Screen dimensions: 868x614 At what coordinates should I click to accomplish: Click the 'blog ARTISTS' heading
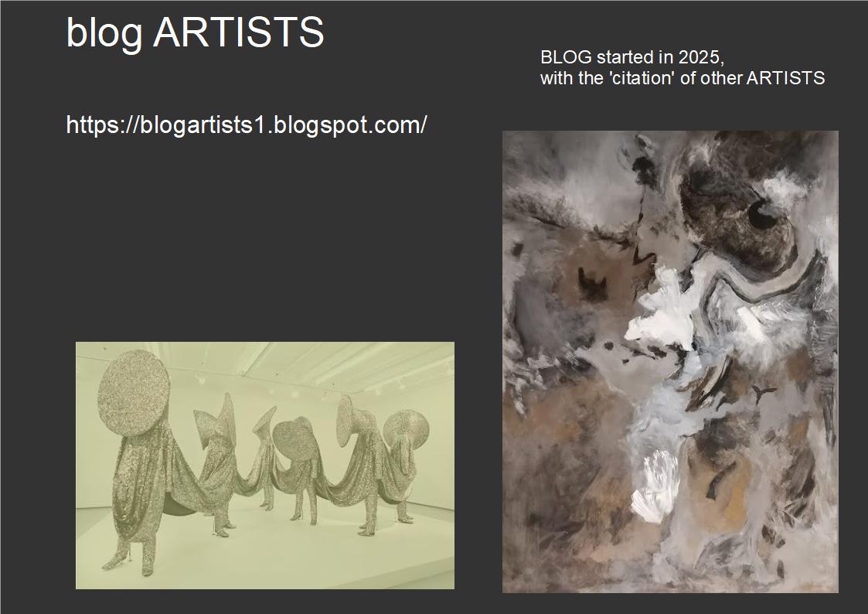click(195, 32)
